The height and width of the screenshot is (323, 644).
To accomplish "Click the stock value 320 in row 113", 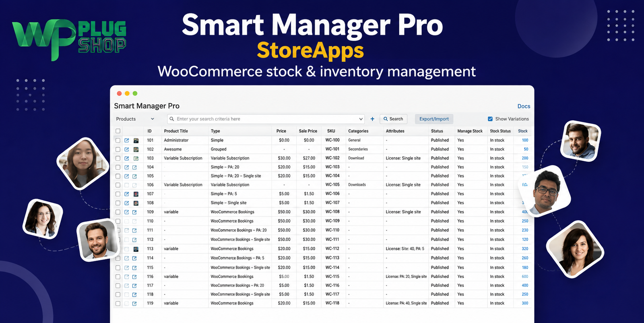I will click(525, 248).
